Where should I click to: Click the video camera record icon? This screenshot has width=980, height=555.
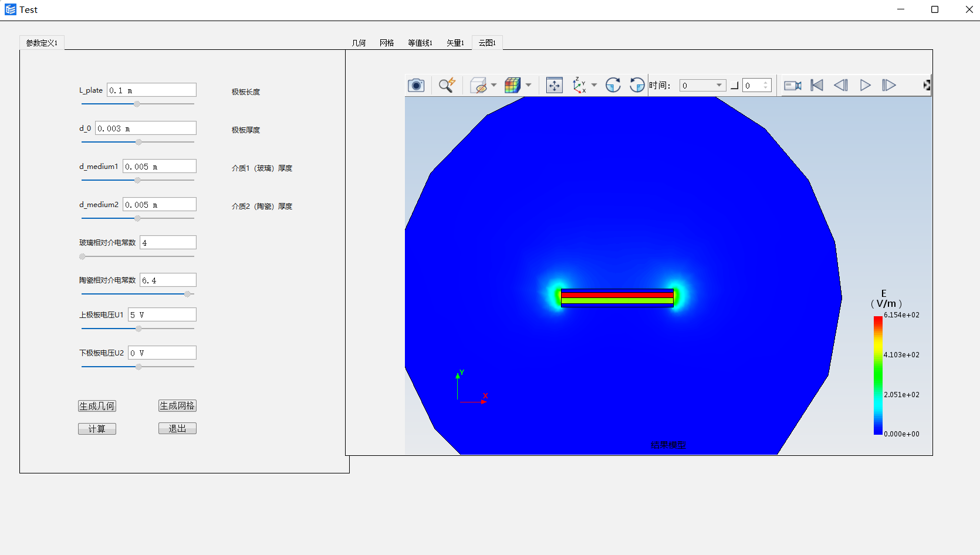[x=793, y=86]
